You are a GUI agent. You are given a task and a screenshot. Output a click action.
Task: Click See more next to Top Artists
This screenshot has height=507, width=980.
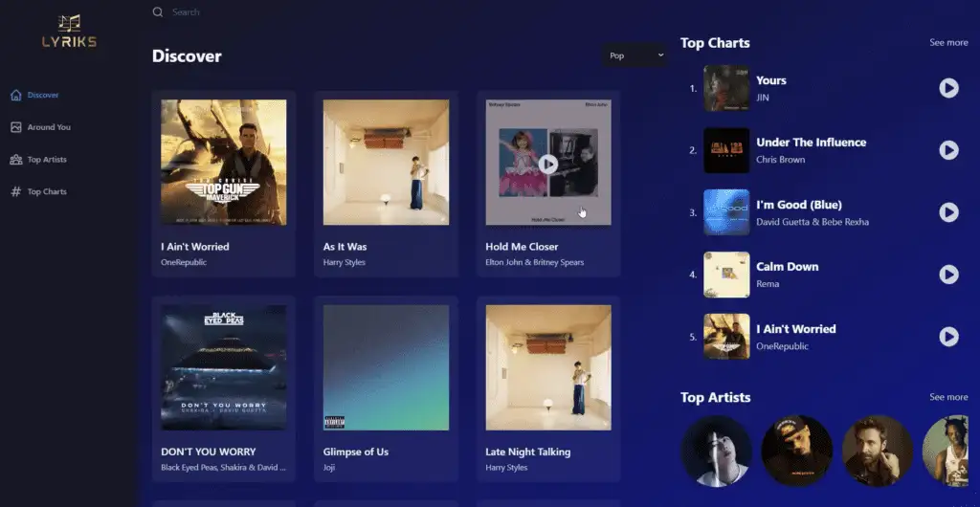pyautogui.click(x=948, y=397)
